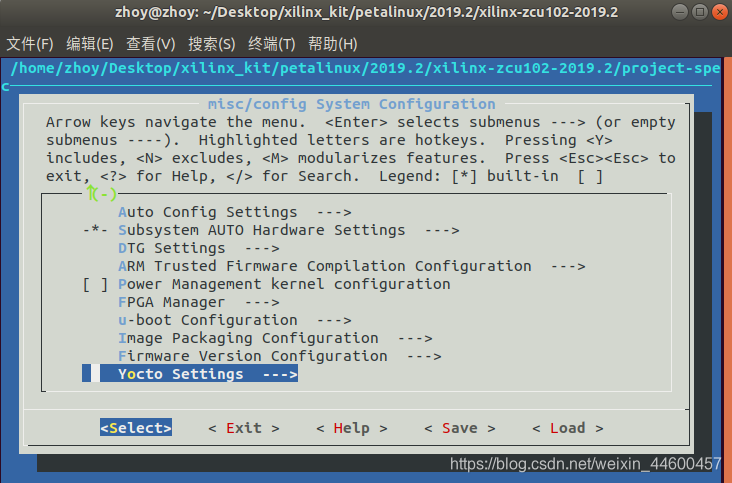Minimize the terminal window
The image size is (732, 483).
point(680,12)
